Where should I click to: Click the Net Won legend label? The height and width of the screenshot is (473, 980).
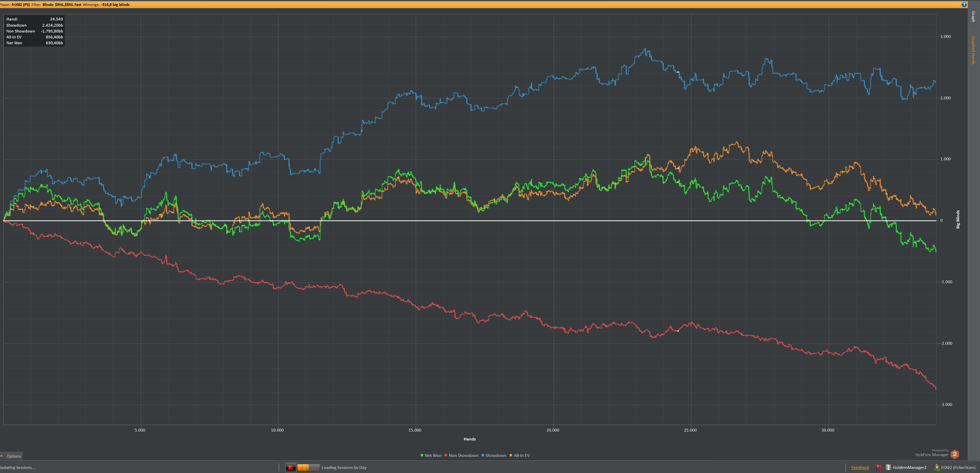(x=433, y=456)
